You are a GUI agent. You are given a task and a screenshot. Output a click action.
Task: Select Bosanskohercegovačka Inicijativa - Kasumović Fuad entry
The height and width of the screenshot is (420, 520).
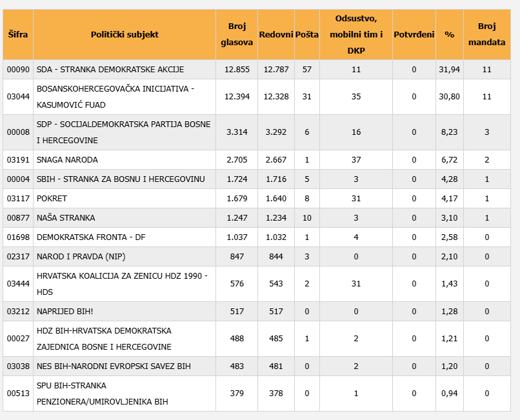coord(115,97)
